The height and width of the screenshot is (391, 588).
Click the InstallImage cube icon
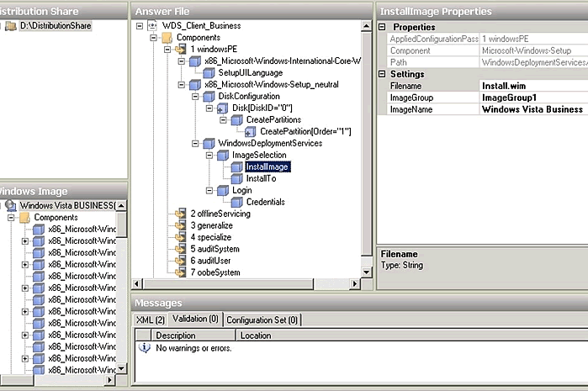click(236, 166)
